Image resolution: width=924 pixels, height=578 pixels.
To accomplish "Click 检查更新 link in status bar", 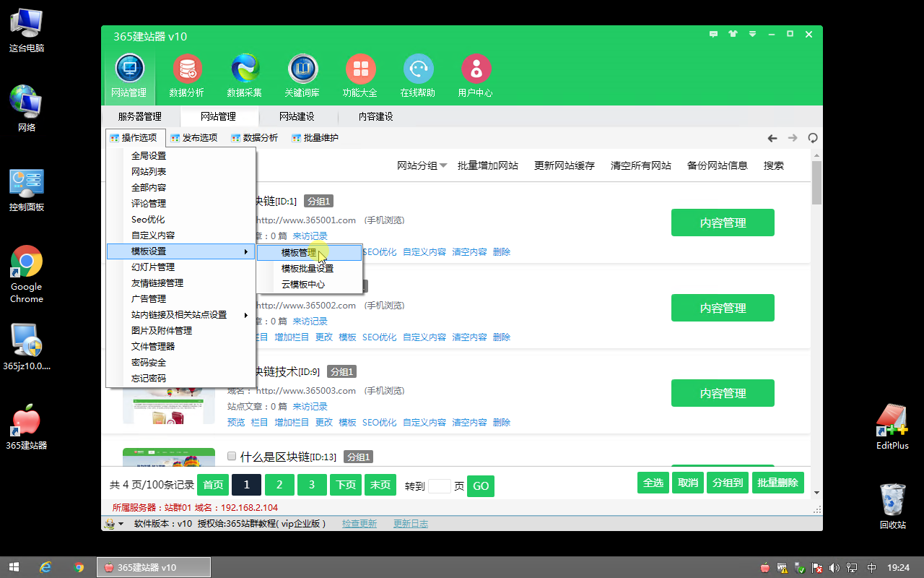I will pyautogui.click(x=359, y=524).
